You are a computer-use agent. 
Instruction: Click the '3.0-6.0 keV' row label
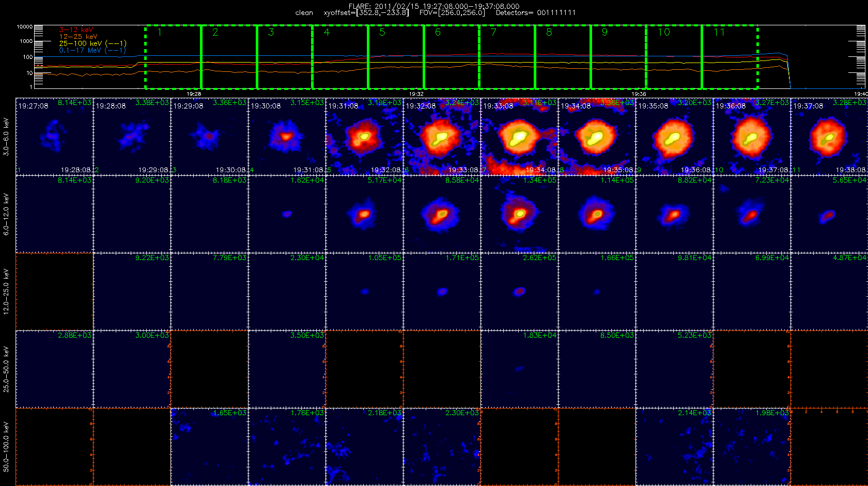coord(6,136)
